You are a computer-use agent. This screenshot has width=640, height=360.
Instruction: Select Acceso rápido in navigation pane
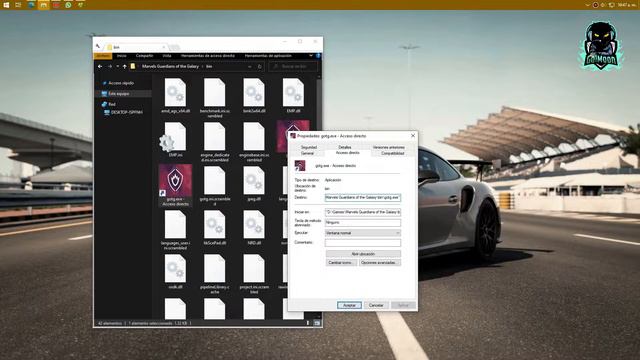pyautogui.click(x=121, y=83)
